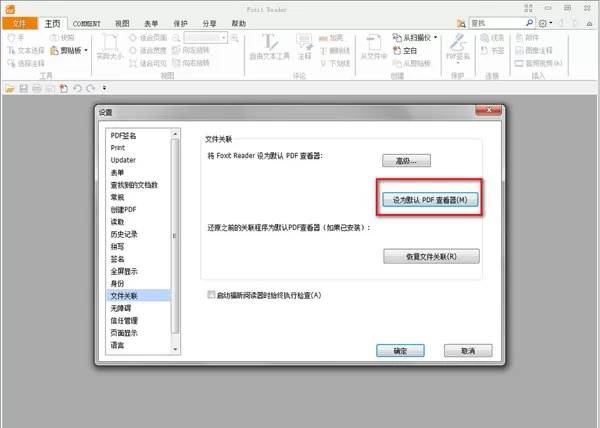
Task: Select the Hand tool in the ribbon
Action: (x=16, y=37)
